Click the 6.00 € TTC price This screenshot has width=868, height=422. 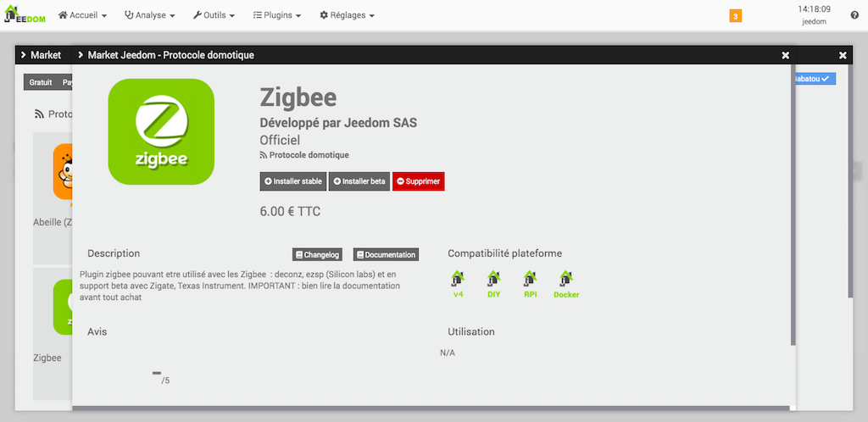click(x=290, y=212)
